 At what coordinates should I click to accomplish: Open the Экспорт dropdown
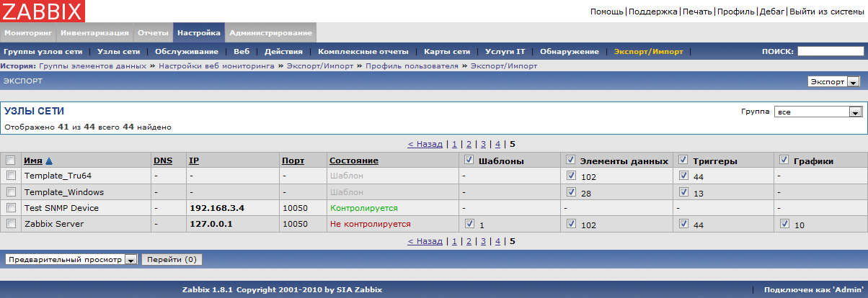[x=833, y=82]
